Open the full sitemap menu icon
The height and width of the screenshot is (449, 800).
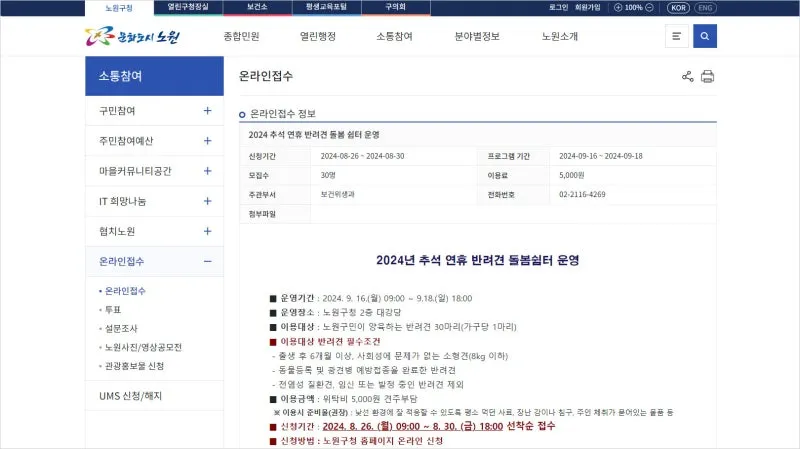(677, 37)
